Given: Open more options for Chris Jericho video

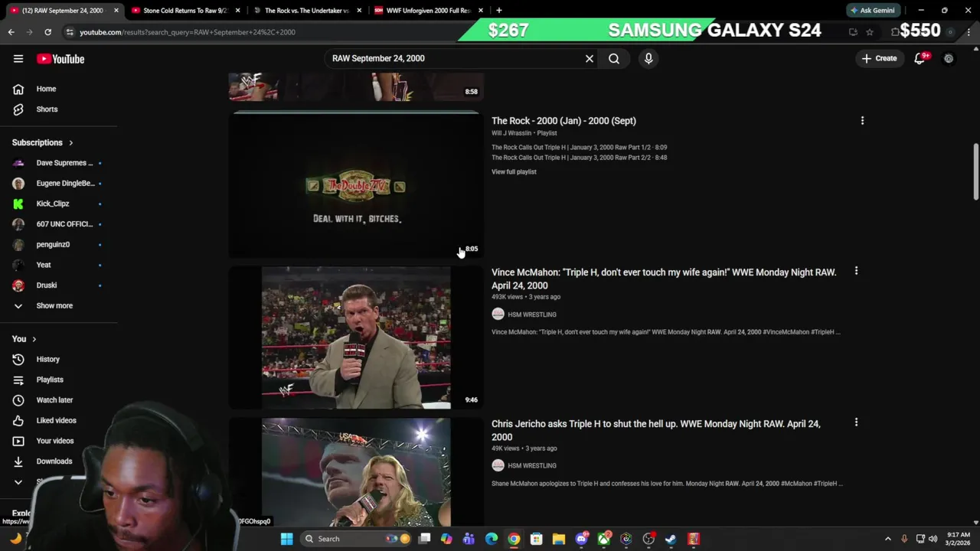Looking at the screenshot, I should click(856, 422).
